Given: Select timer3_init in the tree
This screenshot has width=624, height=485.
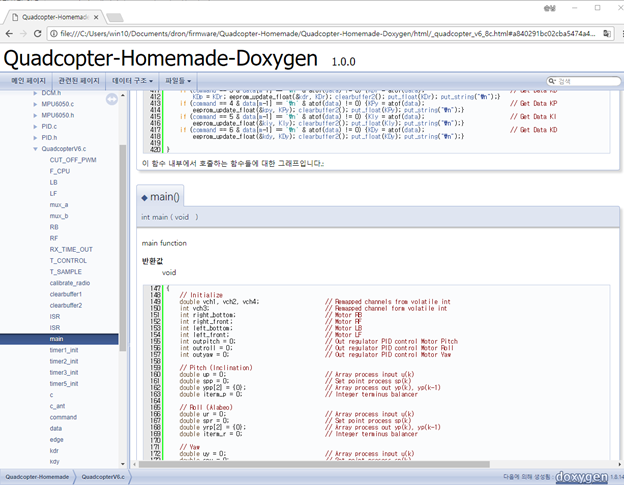Looking at the screenshot, I should coord(64,372).
